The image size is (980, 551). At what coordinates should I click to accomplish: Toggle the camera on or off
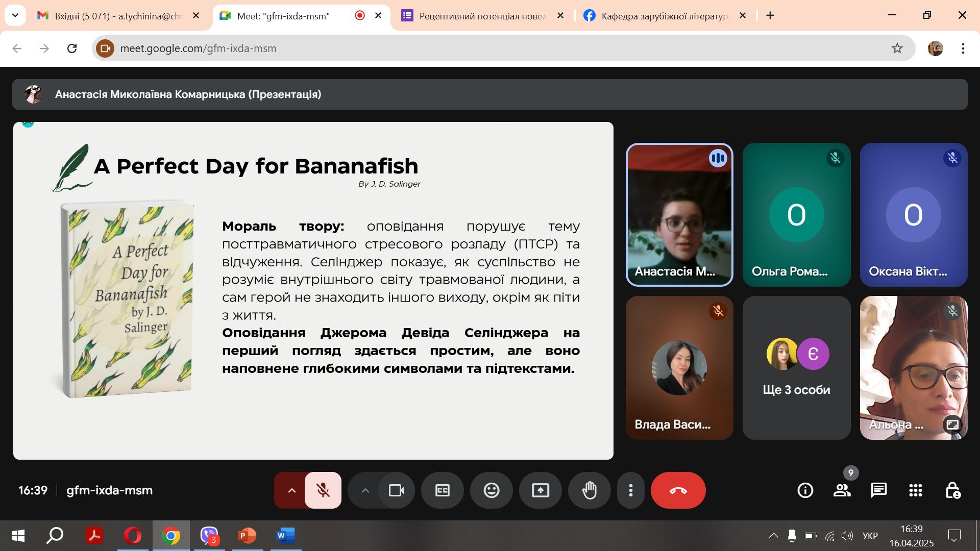click(397, 490)
